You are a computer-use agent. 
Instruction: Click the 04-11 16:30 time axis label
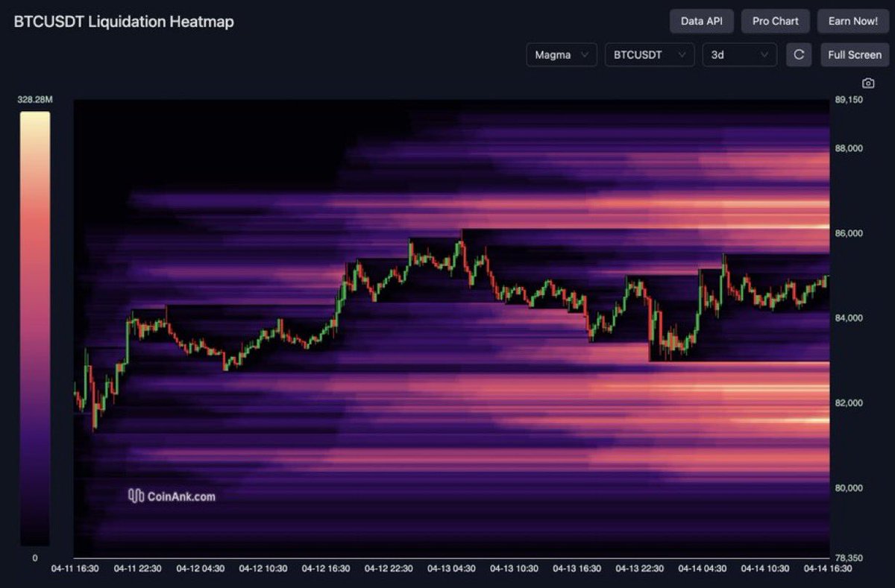pyautogui.click(x=75, y=569)
